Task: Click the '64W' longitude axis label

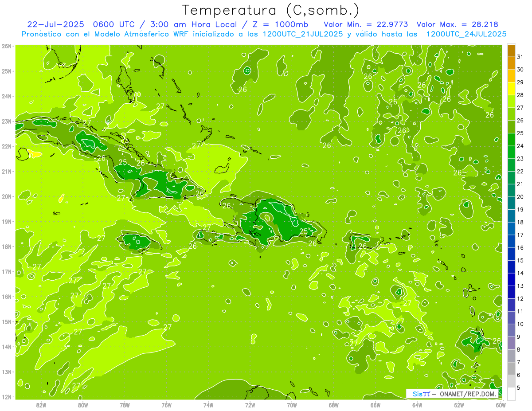Action: tap(417, 405)
